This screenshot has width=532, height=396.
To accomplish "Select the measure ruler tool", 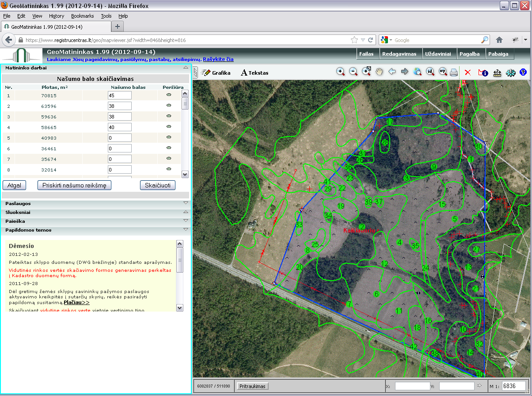I will click(x=498, y=72).
